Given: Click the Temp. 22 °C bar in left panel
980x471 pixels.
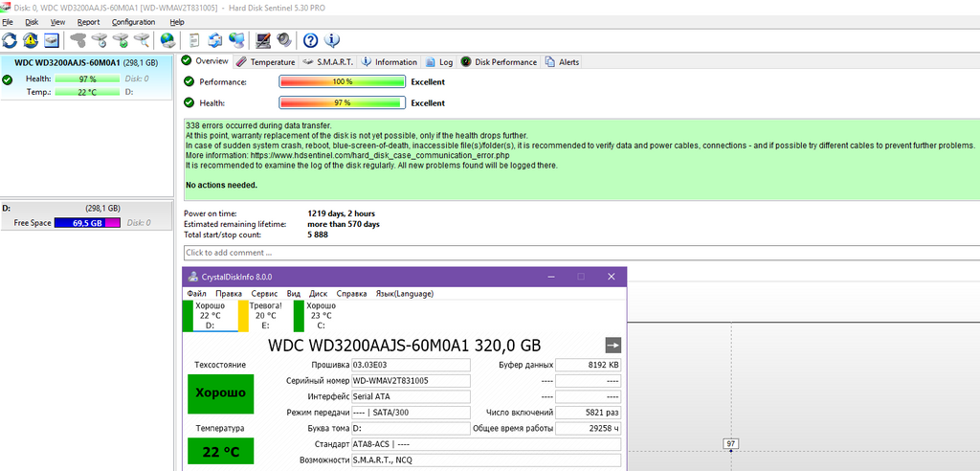Looking at the screenshot, I should coord(87,92).
